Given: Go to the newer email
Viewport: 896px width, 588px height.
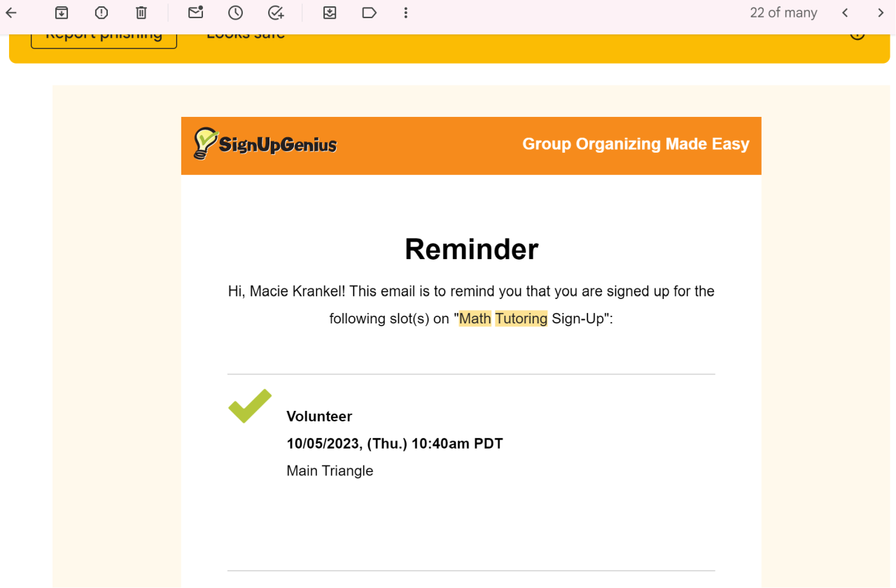Looking at the screenshot, I should pyautogui.click(x=845, y=13).
